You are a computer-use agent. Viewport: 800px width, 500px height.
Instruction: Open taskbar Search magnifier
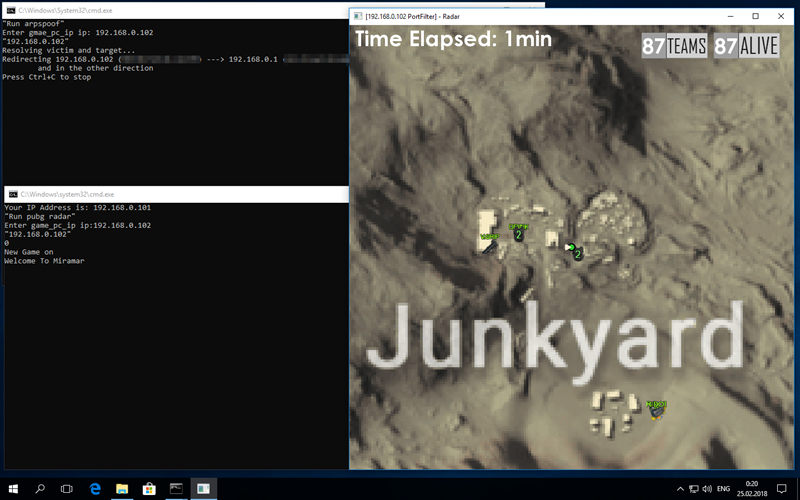click(x=40, y=489)
